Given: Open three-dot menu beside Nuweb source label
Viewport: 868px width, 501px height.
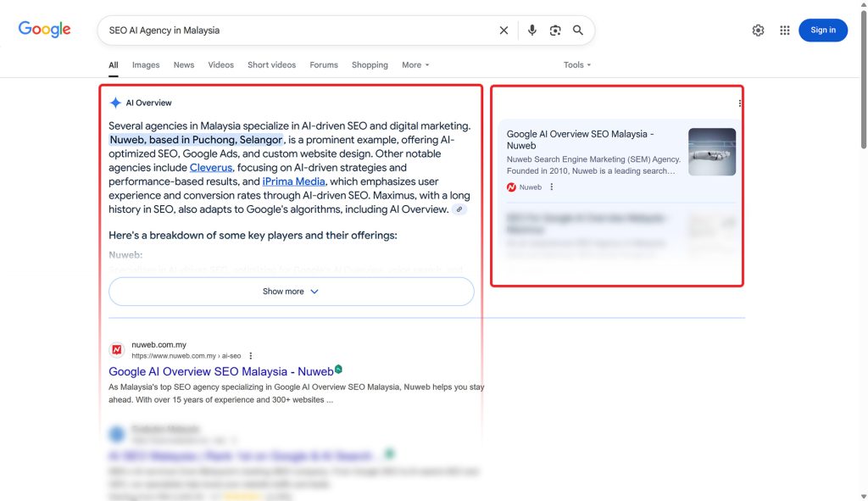Looking at the screenshot, I should point(551,187).
